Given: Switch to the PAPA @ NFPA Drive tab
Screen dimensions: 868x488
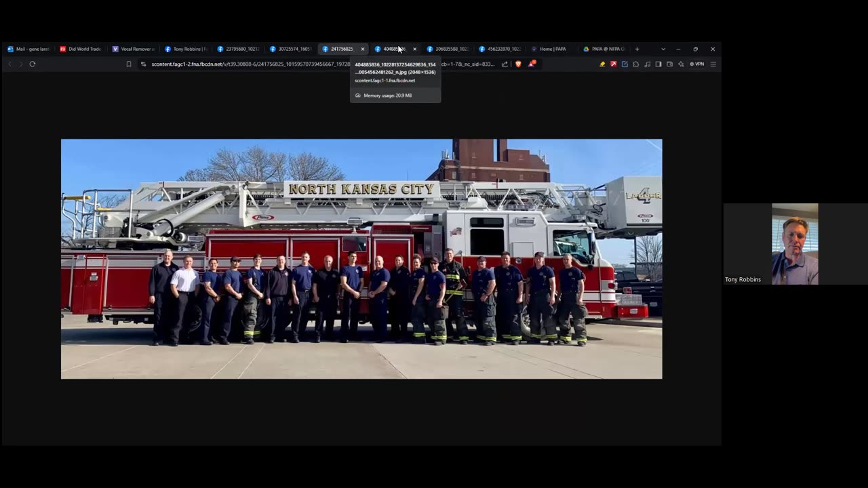Looking at the screenshot, I should click(604, 49).
